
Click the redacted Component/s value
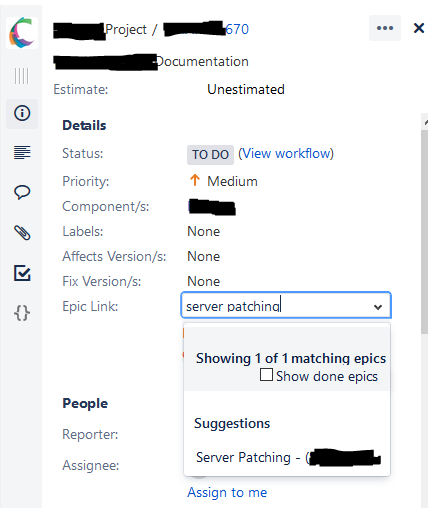click(212, 207)
